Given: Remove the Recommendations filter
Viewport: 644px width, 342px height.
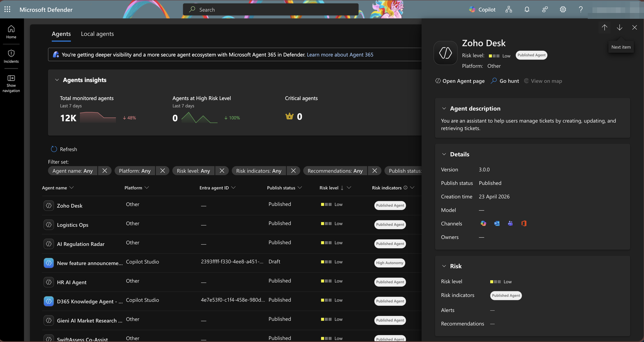Looking at the screenshot, I should pyautogui.click(x=375, y=171).
